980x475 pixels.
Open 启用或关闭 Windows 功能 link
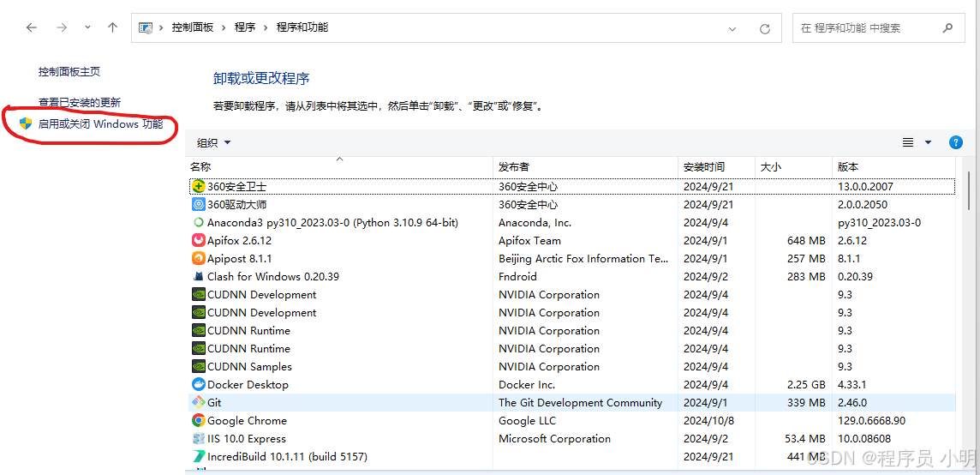pos(100,124)
